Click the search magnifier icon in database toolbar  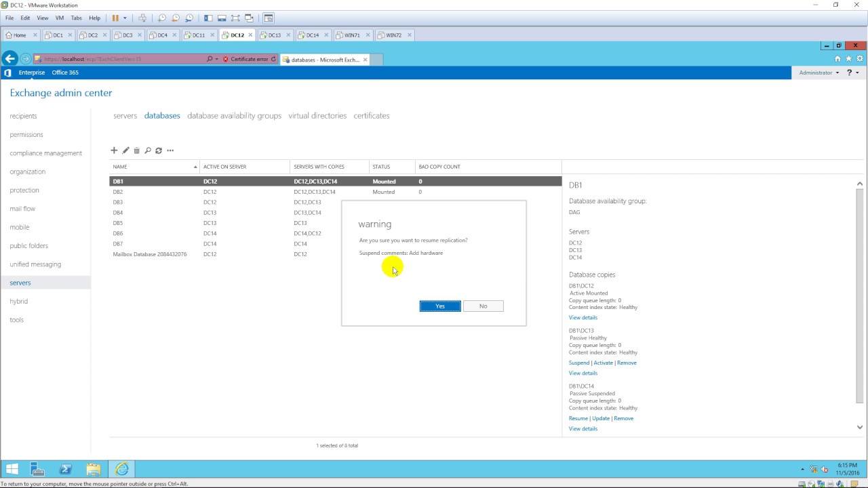(148, 150)
